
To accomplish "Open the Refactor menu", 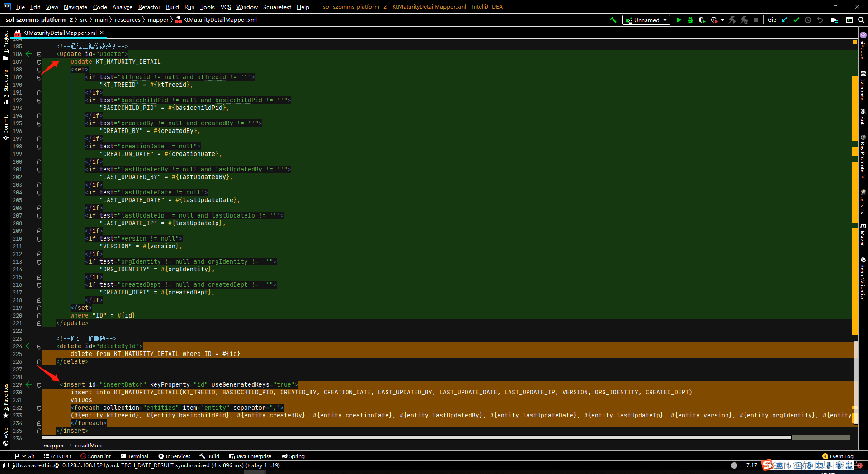I will [149, 7].
